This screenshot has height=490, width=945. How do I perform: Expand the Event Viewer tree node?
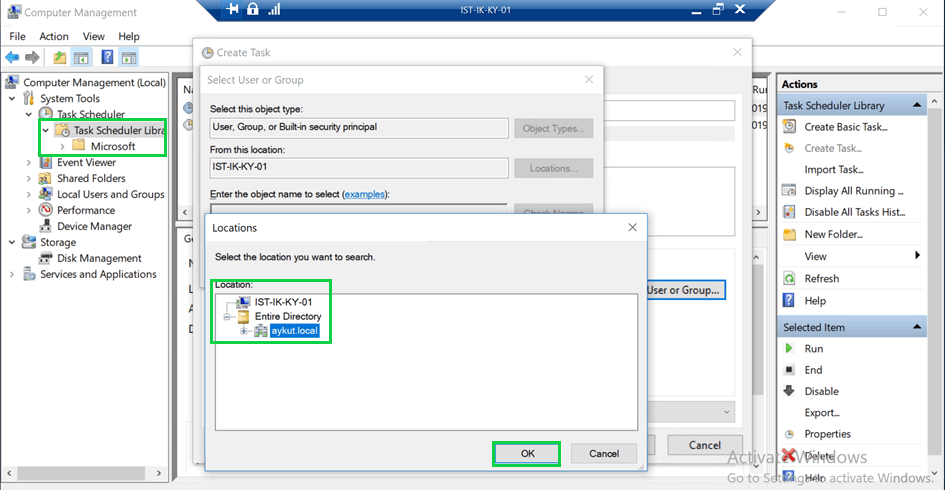29,162
